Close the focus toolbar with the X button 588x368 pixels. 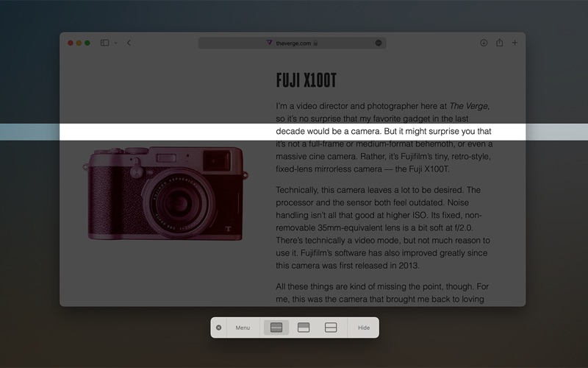coord(218,328)
